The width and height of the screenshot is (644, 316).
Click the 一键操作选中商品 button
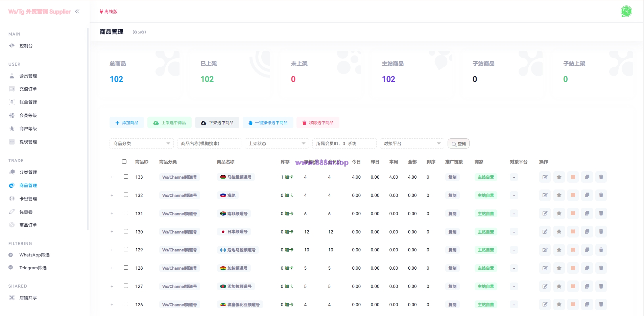click(268, 122)
